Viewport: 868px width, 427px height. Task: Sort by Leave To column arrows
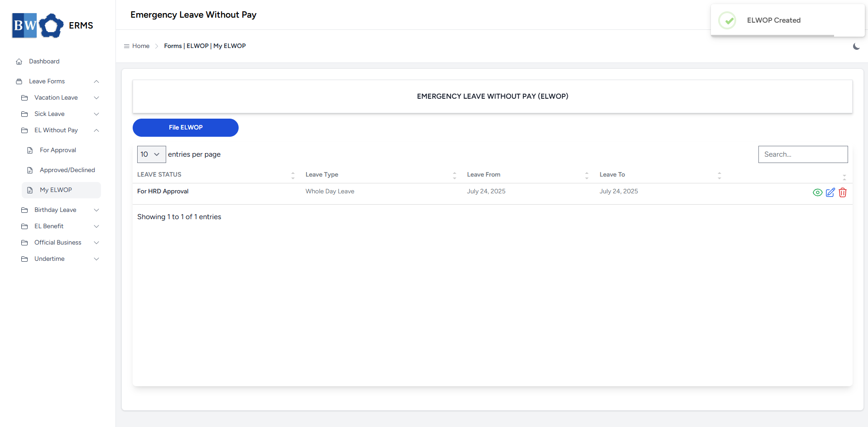(719, 175)
